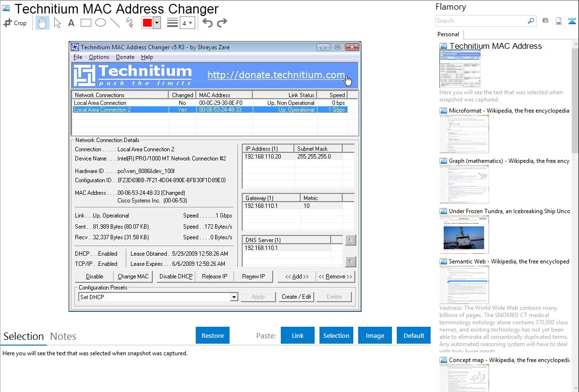Activate the hand pan tool

tap(42, 23)
